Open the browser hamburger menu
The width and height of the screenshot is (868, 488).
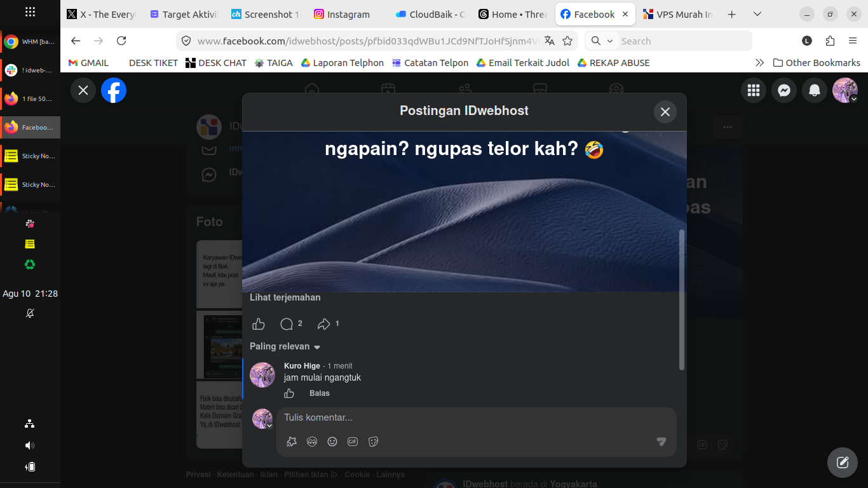[853, 41]
